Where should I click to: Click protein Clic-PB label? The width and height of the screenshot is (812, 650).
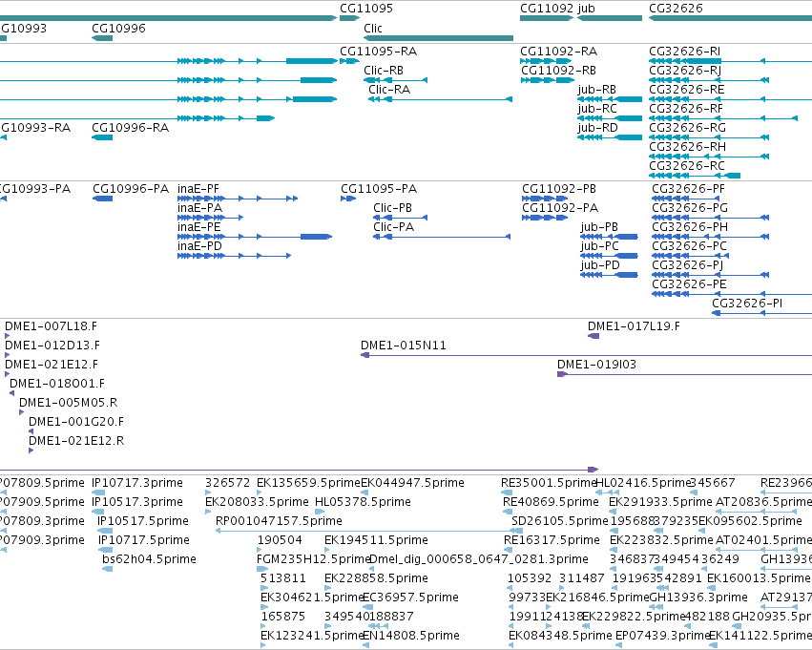(x=392, y=208)
